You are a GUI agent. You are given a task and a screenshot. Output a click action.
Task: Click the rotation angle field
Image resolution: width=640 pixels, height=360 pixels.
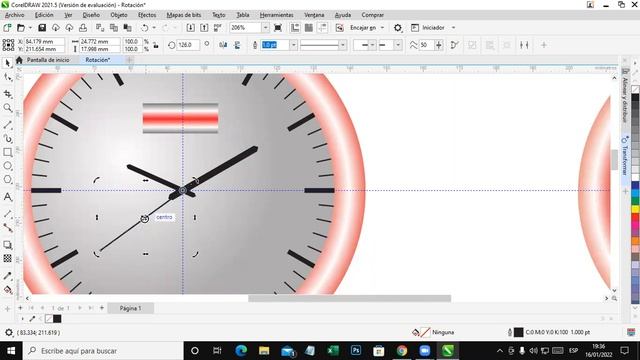[187, 45]
